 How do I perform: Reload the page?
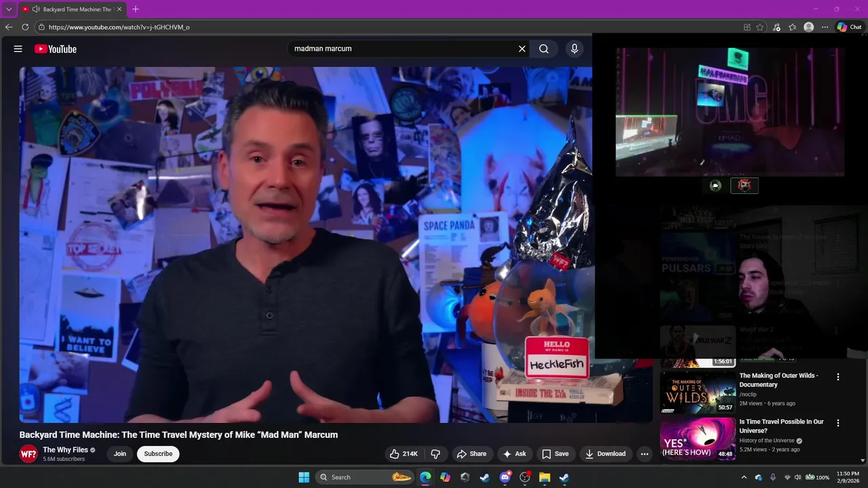point(25,27)
